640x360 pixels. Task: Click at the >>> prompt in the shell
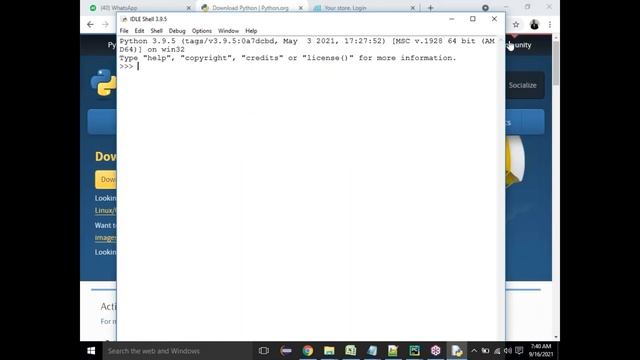[x=138, y=67]
